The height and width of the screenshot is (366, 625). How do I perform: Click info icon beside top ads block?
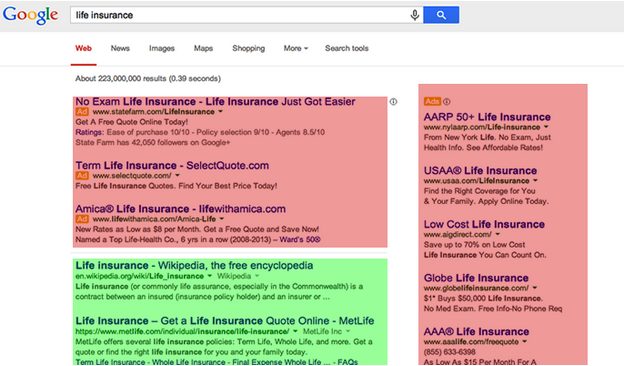tap(393, 102)
